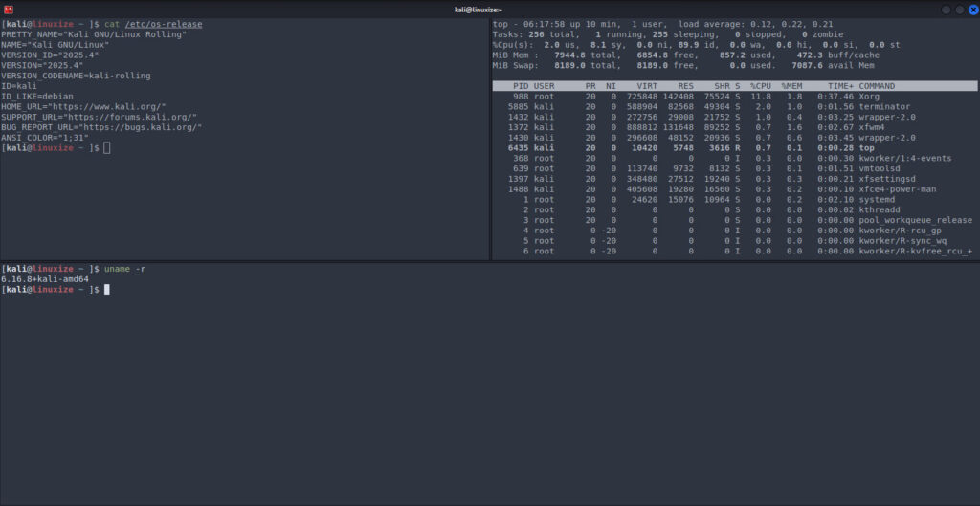The image size is (980, 506).
Task: Select the 6.16.8+kali-amd64 kernel output
Action: click(44, 279)
